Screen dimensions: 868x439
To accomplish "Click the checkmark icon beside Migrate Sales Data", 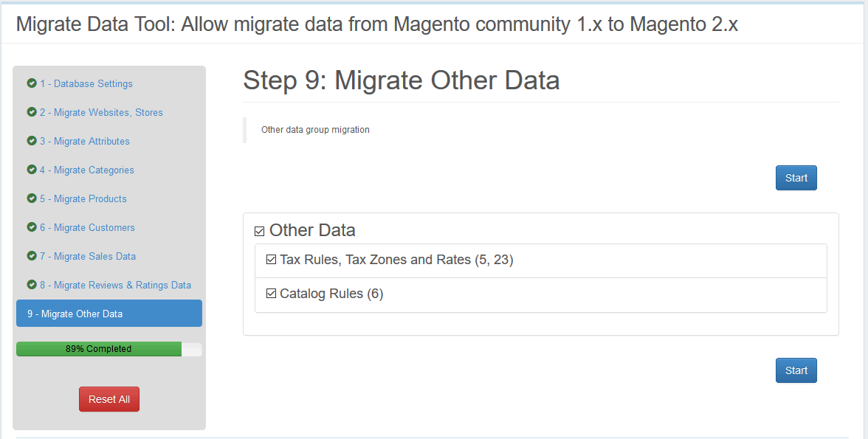I will point(32,256).
